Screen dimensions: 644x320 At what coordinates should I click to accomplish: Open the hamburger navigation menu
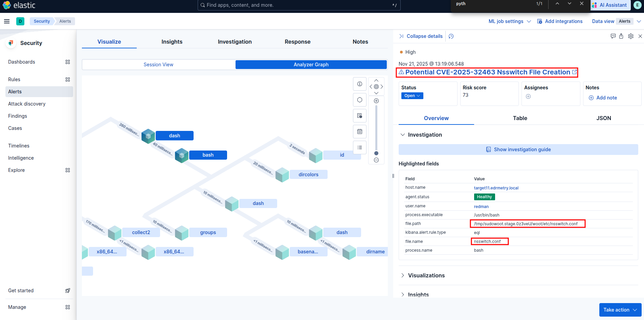tap(7, 21)
